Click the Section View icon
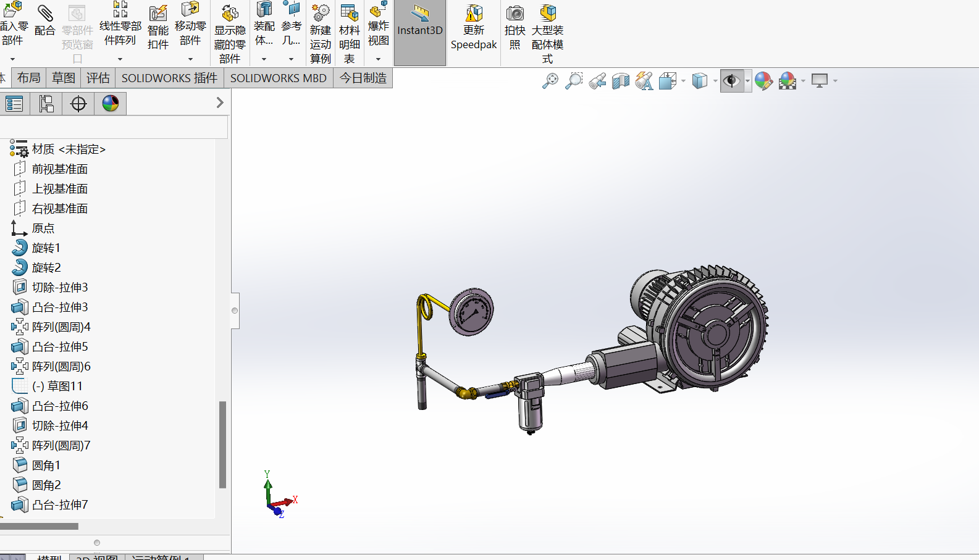This screenshot has width=979, height=560. [621, 81]
